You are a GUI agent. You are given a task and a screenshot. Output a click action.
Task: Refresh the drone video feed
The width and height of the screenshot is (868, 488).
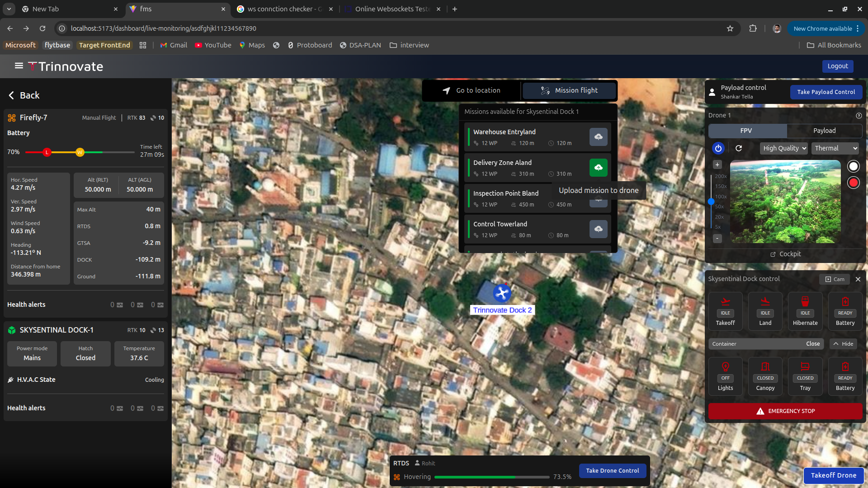click(x=739, y=148)
